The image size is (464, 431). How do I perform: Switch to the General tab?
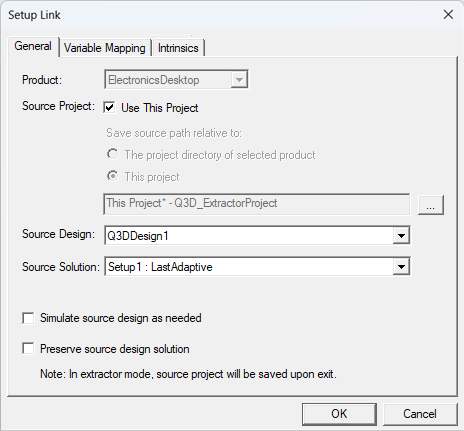coord(33,46)
